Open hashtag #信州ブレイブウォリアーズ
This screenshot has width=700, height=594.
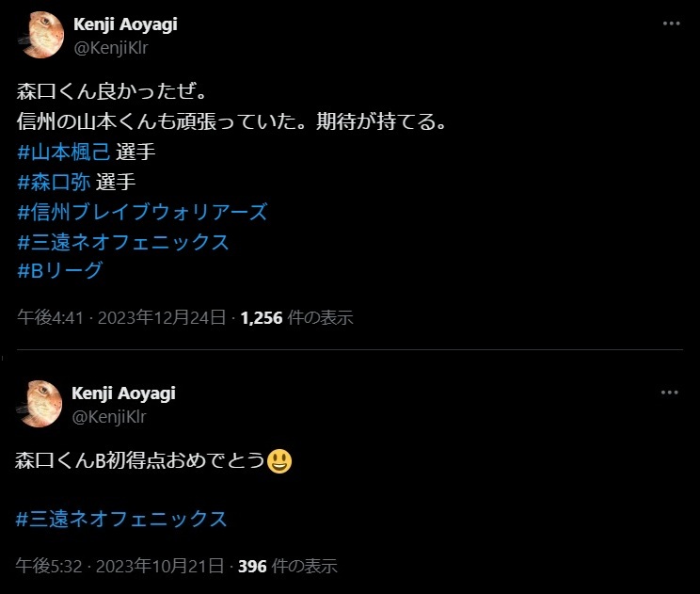click(x=142, y=212)
